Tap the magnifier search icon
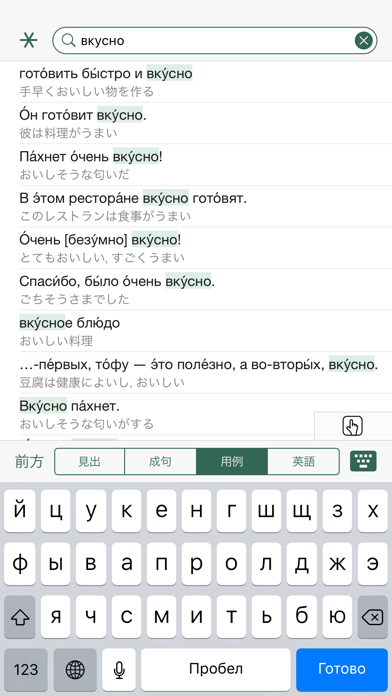 (68, 40)
